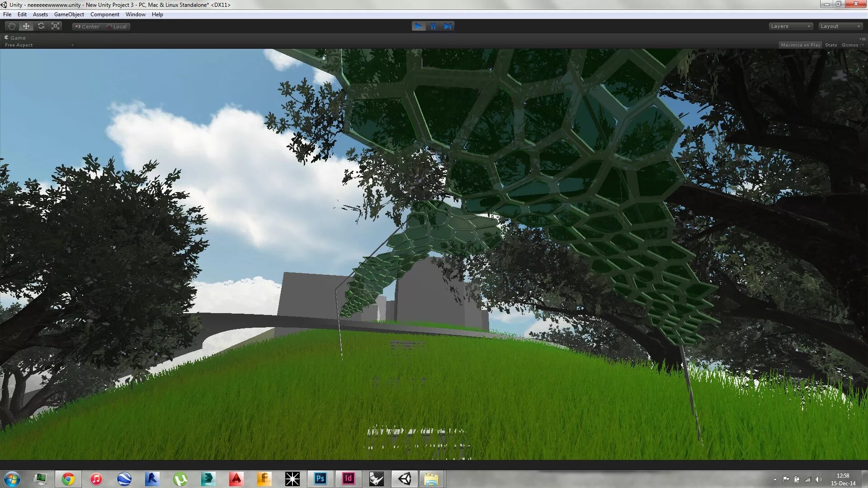The width and height of the screenshot is (868, 488).
Task: Toggle Center pivot mode
Action: pos(88,27)
